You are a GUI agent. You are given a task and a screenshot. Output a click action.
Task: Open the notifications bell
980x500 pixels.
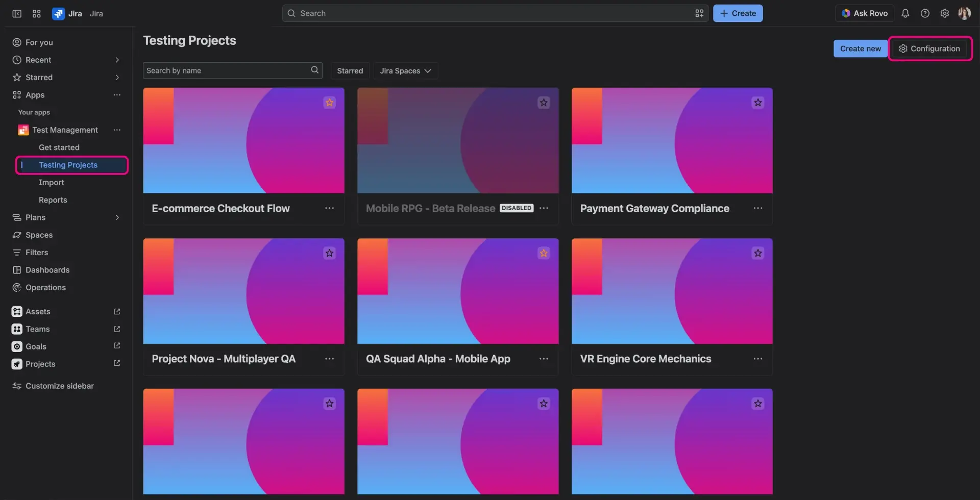click(x=905, y=13)
